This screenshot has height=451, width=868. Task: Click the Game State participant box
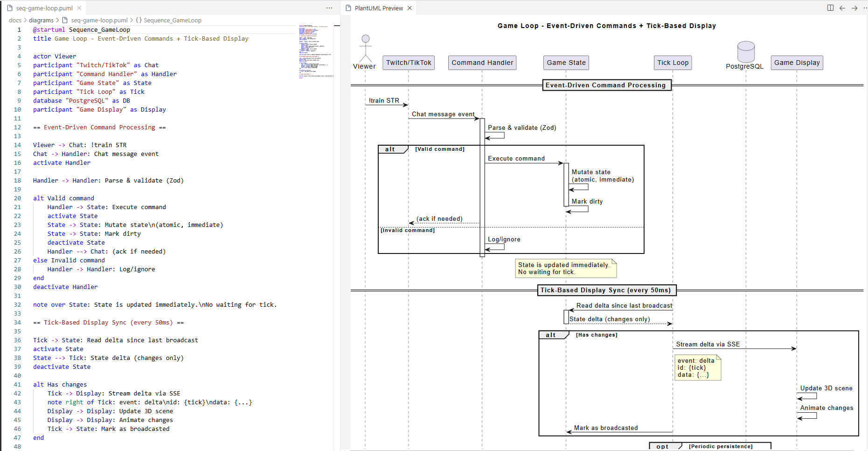click(x=566, y=63)
